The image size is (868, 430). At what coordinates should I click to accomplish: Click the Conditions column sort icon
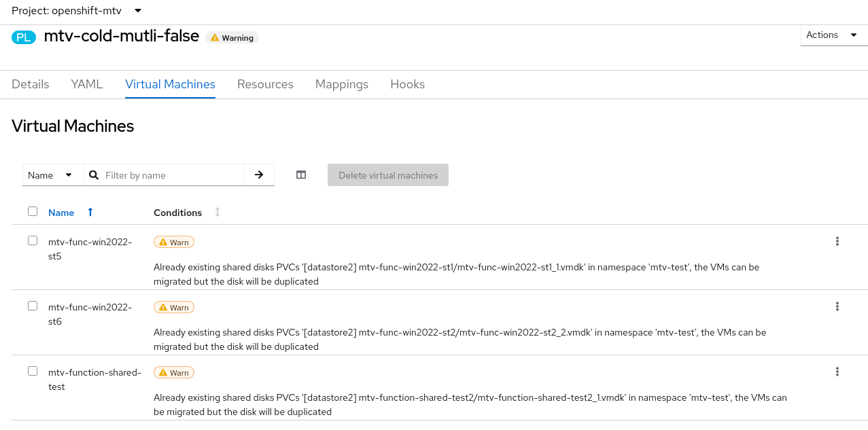point(218,213)
